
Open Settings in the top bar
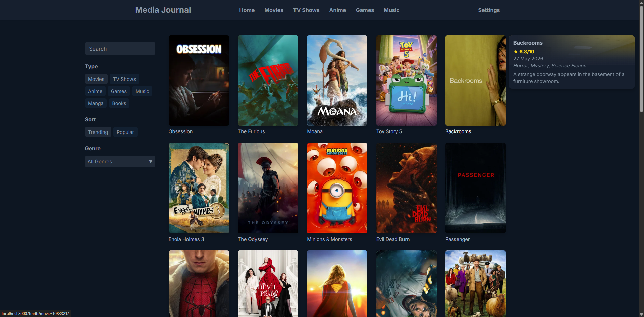tap(489, 10)
